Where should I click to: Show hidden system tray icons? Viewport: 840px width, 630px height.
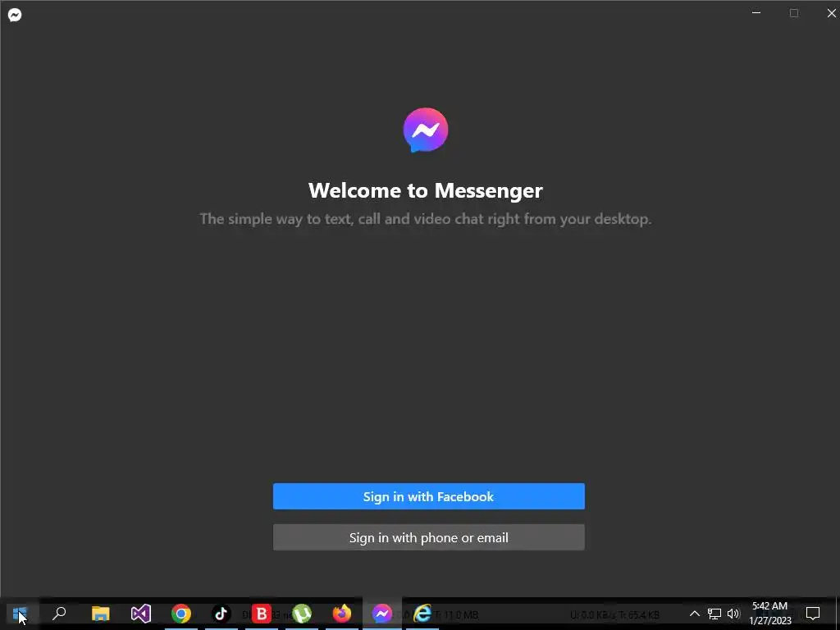(x=694, y=614)
